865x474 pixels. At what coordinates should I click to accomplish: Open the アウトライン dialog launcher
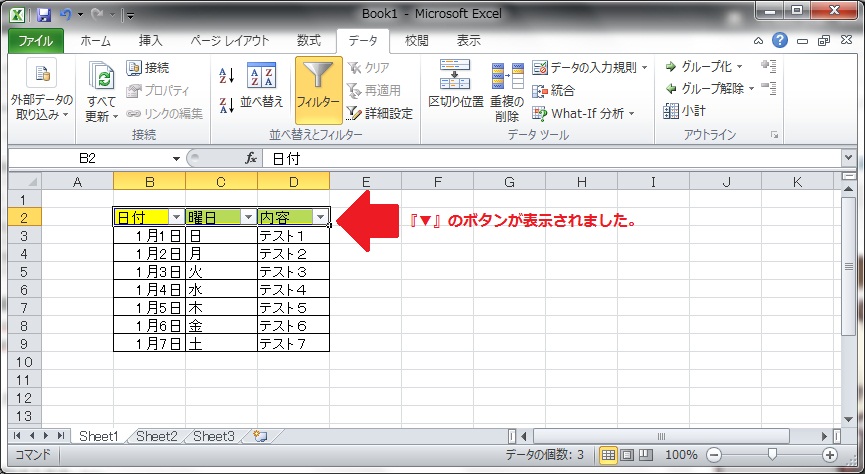775,135
